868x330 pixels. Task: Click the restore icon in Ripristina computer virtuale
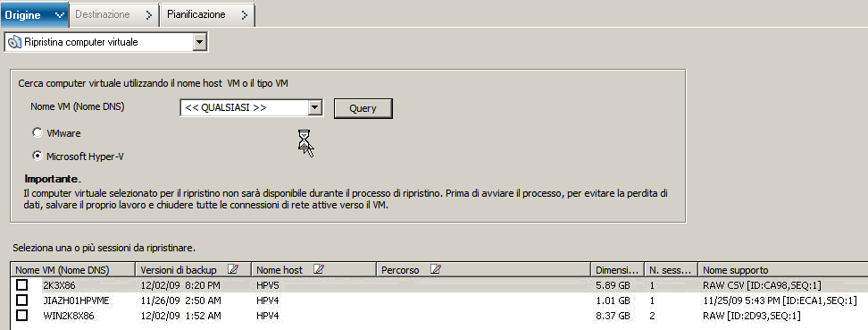[14, 42]
